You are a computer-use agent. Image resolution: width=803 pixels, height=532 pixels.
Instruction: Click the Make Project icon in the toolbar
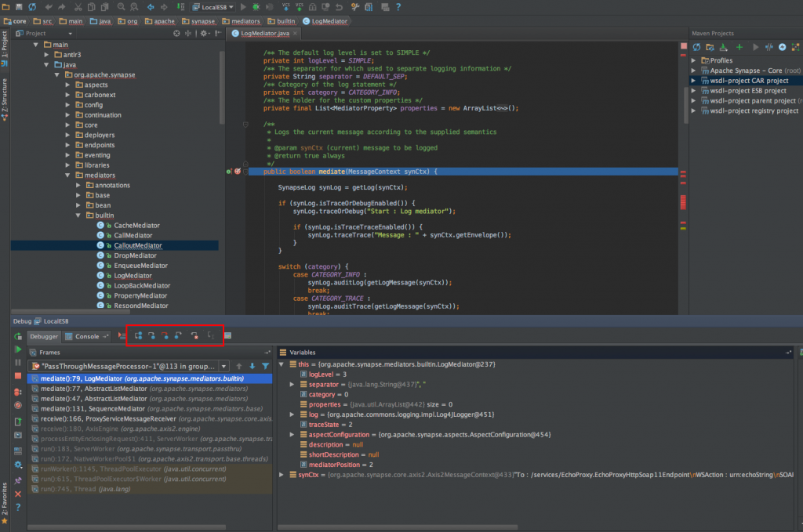coord(181,7)
